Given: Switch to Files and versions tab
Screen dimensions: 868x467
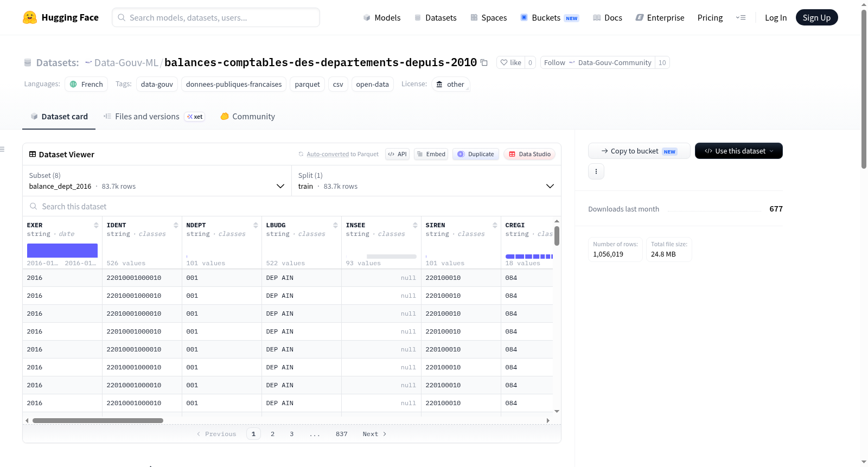Looking at the screenshot, I should (154, 117).
